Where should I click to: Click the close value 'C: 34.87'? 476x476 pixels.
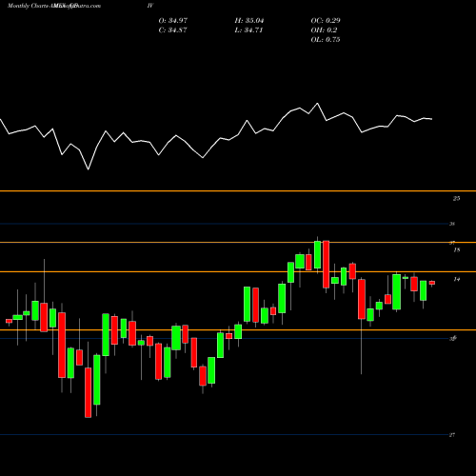(x=172, y=30)
